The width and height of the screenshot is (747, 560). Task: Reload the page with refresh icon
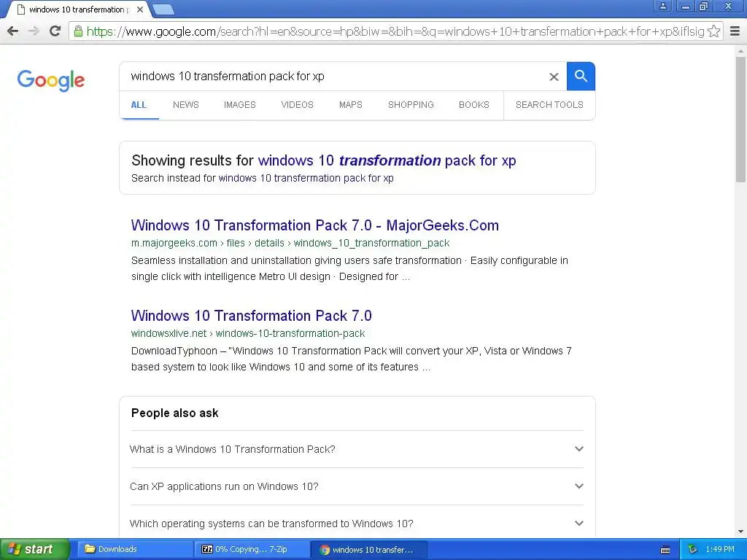pos(55,31)
